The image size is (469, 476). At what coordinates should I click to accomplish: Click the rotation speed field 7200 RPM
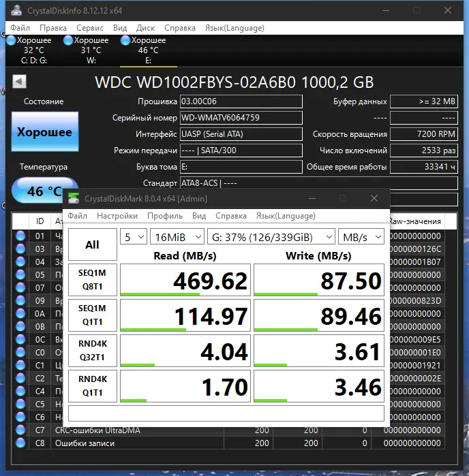point(424,134)
